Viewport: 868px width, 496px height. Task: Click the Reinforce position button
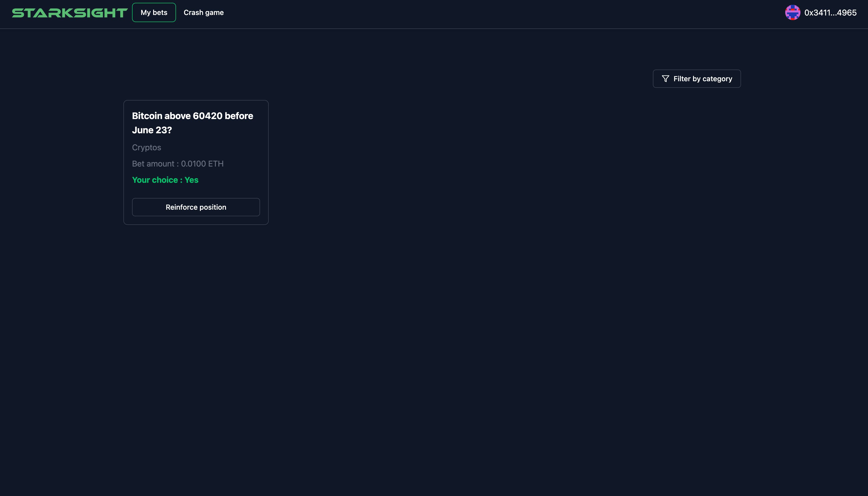196,207
